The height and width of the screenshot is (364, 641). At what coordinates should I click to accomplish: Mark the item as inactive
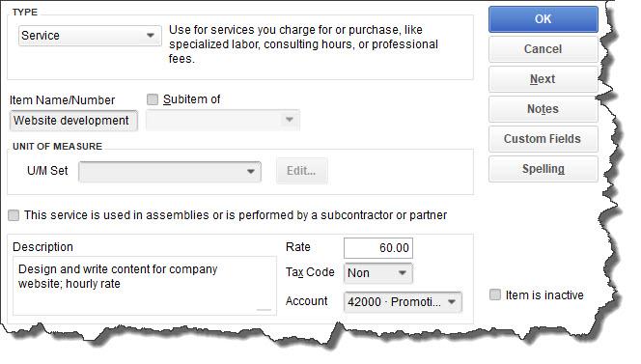coord(495,294)
